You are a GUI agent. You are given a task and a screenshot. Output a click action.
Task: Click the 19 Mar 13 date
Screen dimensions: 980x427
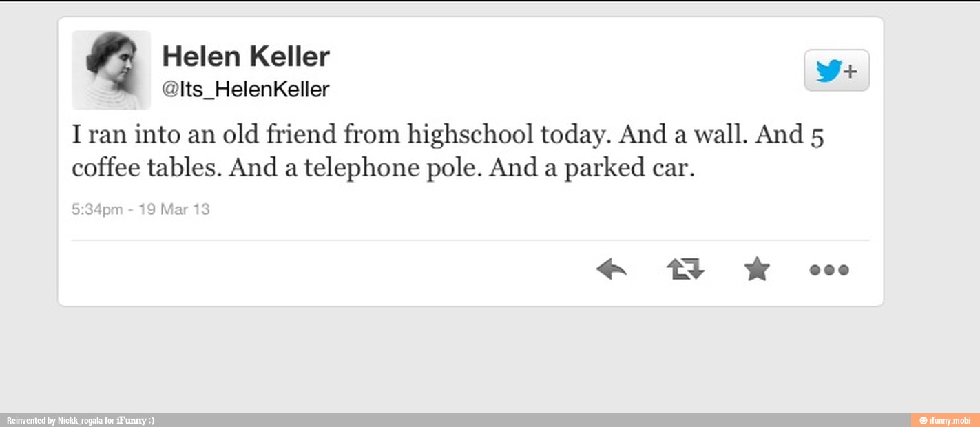click(174, 209)
